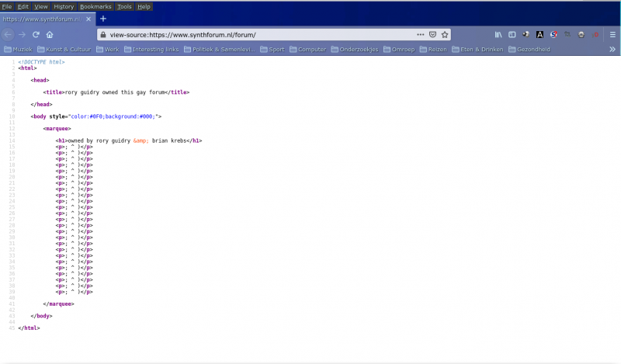Reload the page with the refresh icon
This screenshot has height=364, width=621.
coord(36,35)
